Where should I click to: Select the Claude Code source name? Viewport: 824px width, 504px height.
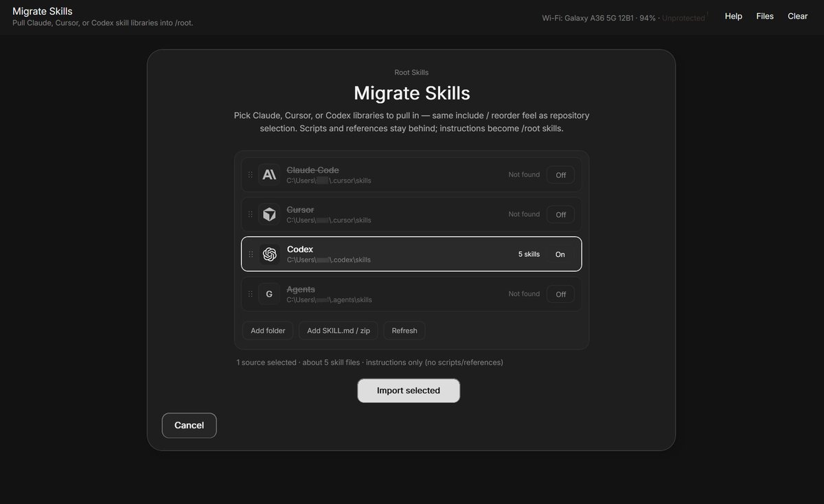point(312,170)
